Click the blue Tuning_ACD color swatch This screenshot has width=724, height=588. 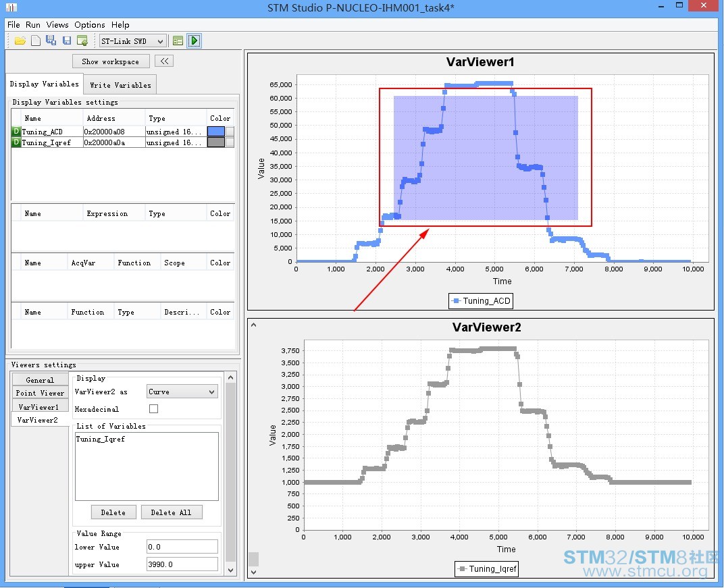coord(216,132)
